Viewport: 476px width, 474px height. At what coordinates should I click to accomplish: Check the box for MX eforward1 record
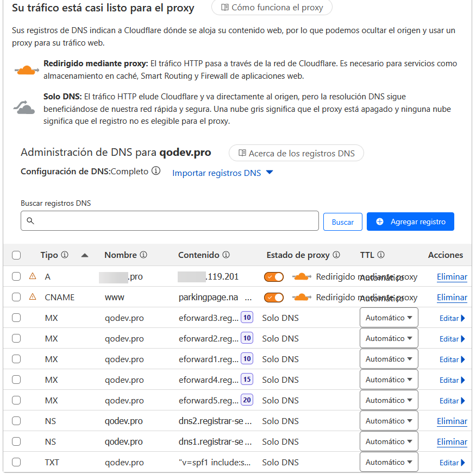(x=16, y=359)
